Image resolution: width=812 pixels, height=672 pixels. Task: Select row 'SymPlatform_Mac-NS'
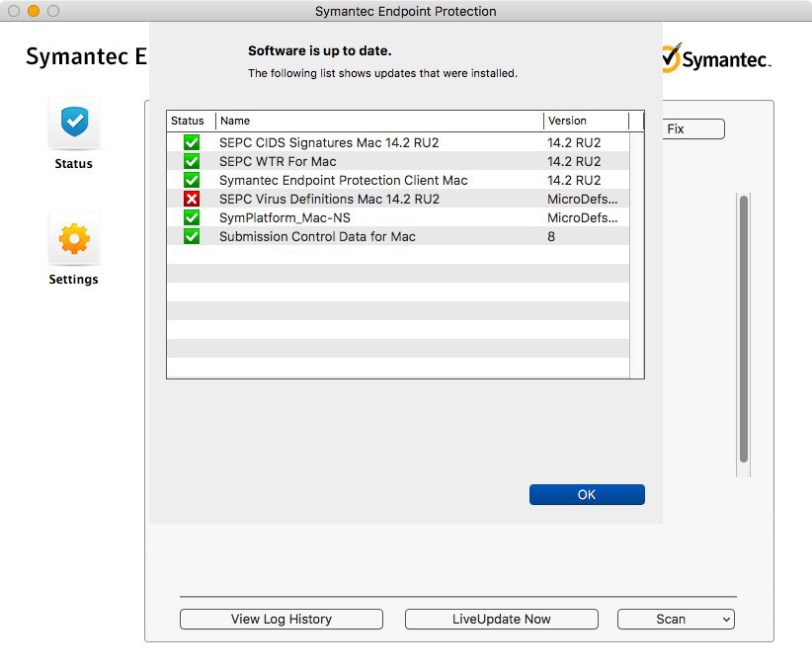398,217
